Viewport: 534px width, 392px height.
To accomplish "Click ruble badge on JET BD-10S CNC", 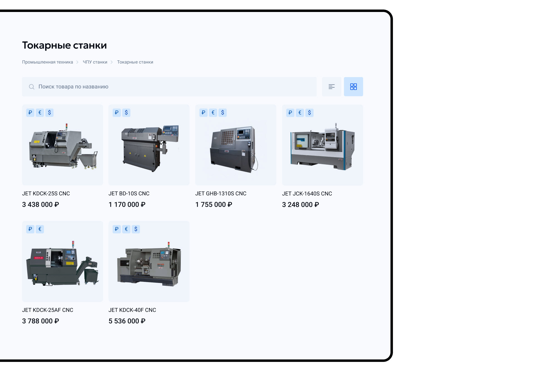I will coord(117,113).
